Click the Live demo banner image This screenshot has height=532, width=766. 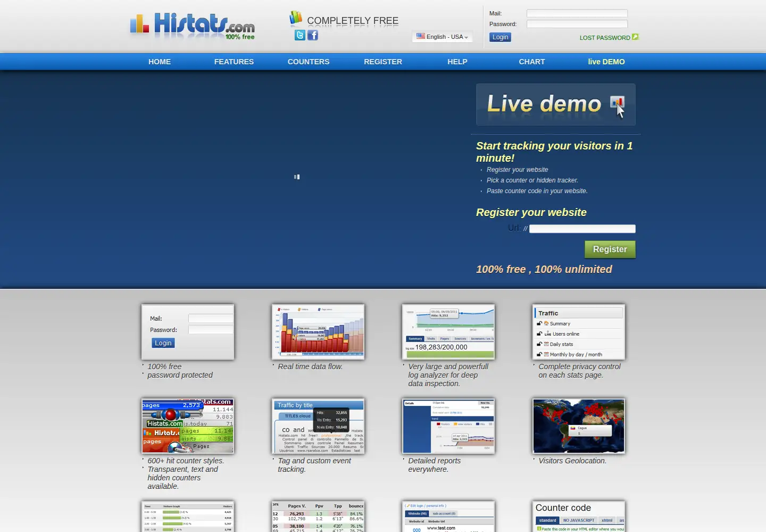pyautogui.click(x=555, y=104)
